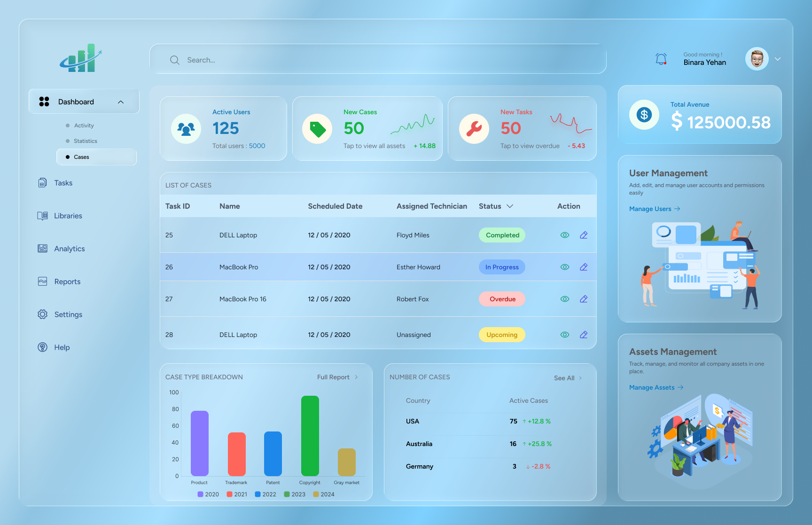Open Analytics from the sidebar
Viewport: 812px width, 525px height.
[42, 248]
